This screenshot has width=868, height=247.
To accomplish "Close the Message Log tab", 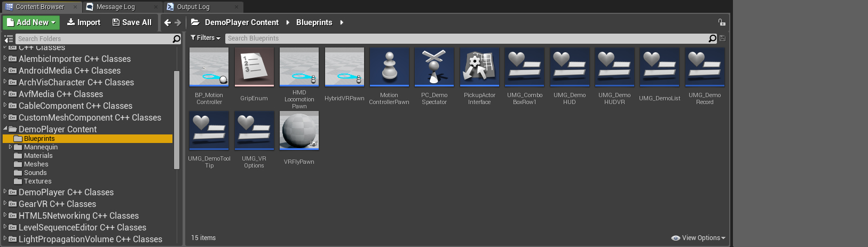I will [156, 7].
